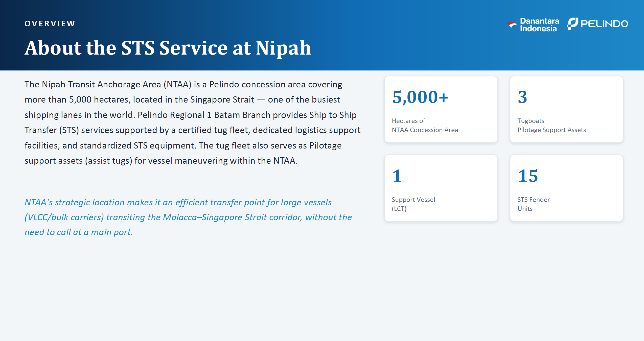The image size is (644, 341).
Task: Click the Hectares of NTAA Concession Area label
Action: point(425,125)
